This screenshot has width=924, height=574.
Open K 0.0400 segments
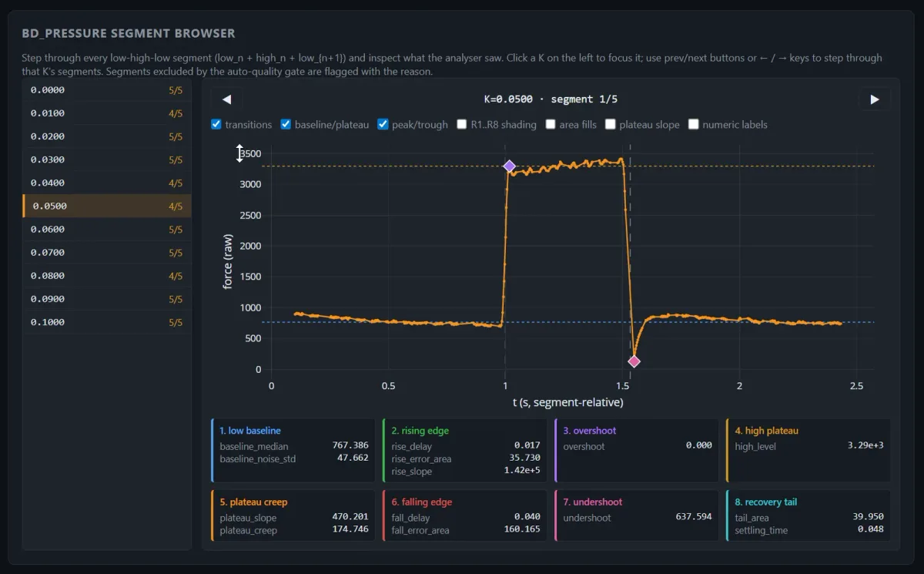[107, 183]
